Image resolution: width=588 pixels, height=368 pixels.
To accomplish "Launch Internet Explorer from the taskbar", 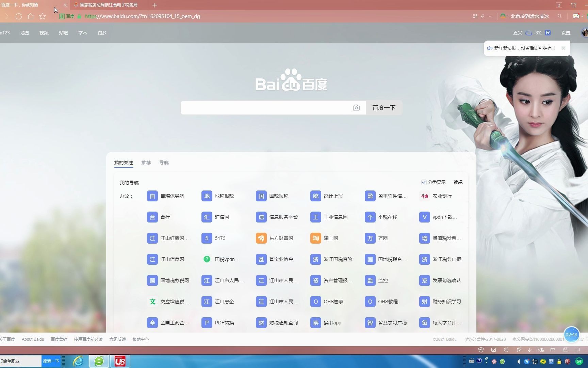I will point(78,361).
